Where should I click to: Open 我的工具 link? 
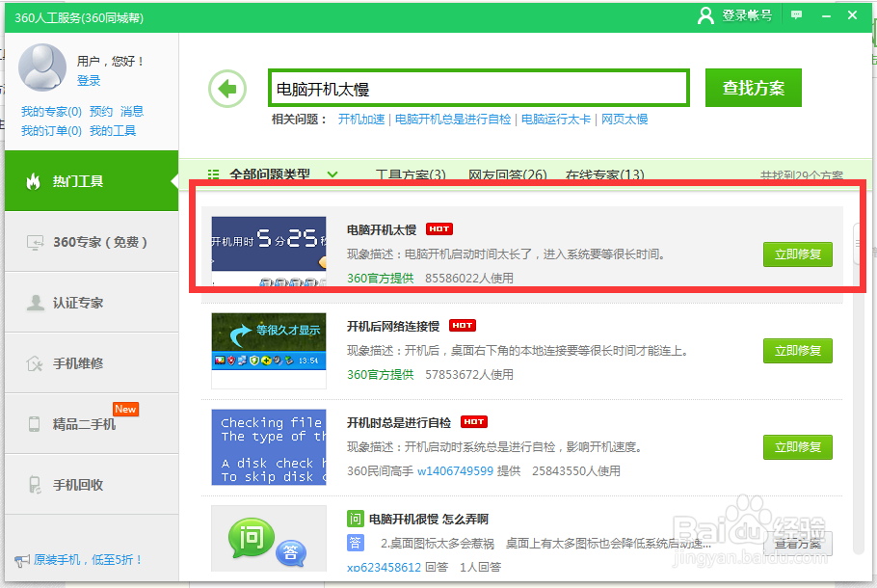[113, 131]
